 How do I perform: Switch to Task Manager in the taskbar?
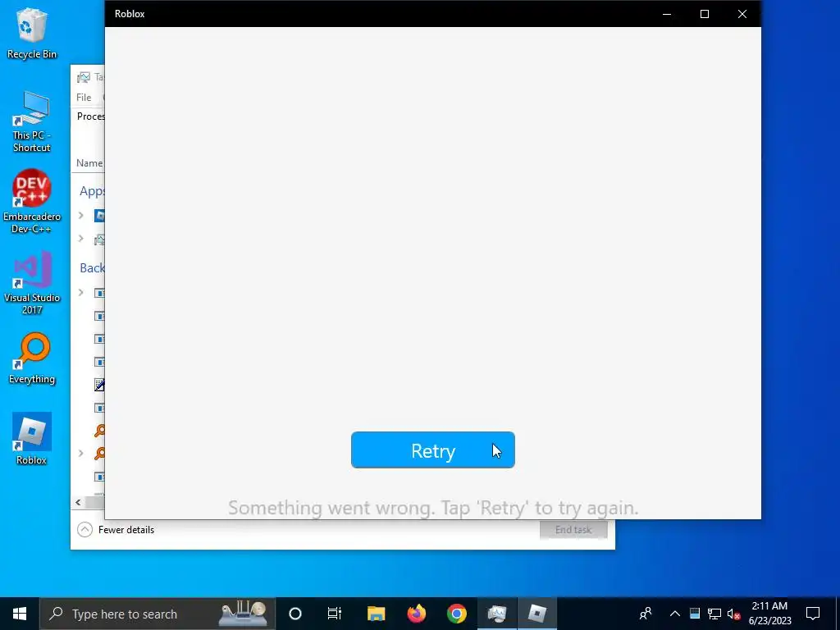pyautogui.click(x=496, y=614)
